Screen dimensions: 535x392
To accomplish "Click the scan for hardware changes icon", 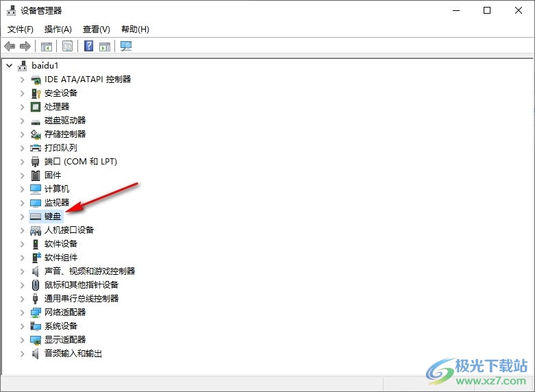I will pyautogui.click(x=126, y=46).
